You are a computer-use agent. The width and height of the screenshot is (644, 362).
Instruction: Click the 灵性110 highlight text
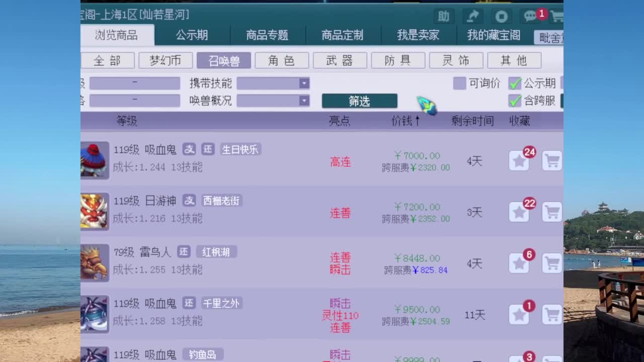(x=340, y=316)
